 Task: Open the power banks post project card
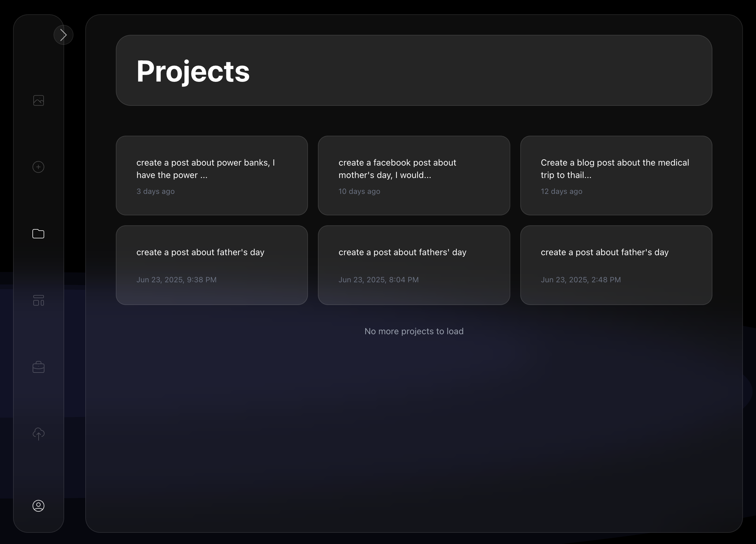[x=212, y=176]
